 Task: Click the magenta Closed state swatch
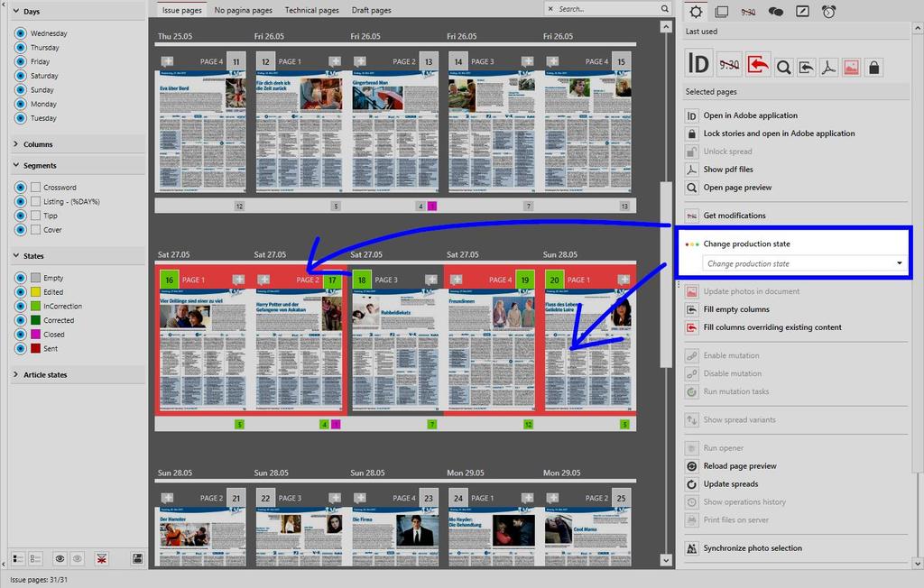click(x=35, y=335)
